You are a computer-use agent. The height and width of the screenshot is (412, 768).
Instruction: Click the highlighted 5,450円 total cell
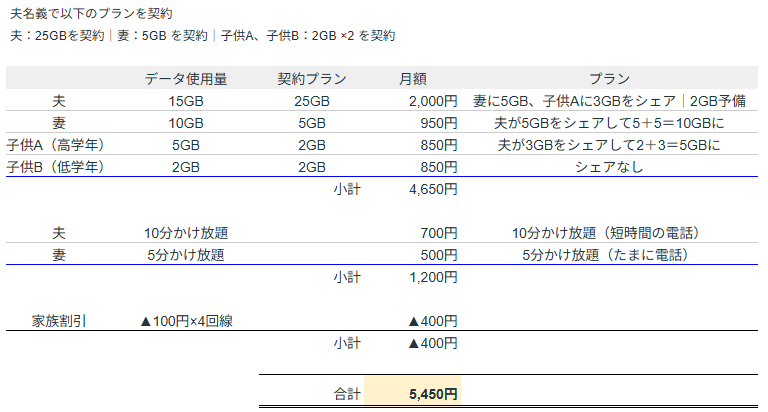(x=432, y=394)
